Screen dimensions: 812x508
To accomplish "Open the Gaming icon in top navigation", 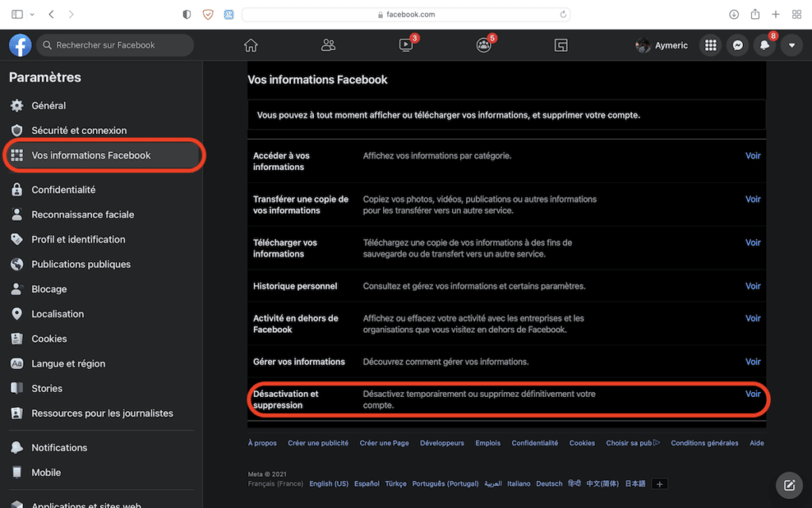I will click(561, 45).
